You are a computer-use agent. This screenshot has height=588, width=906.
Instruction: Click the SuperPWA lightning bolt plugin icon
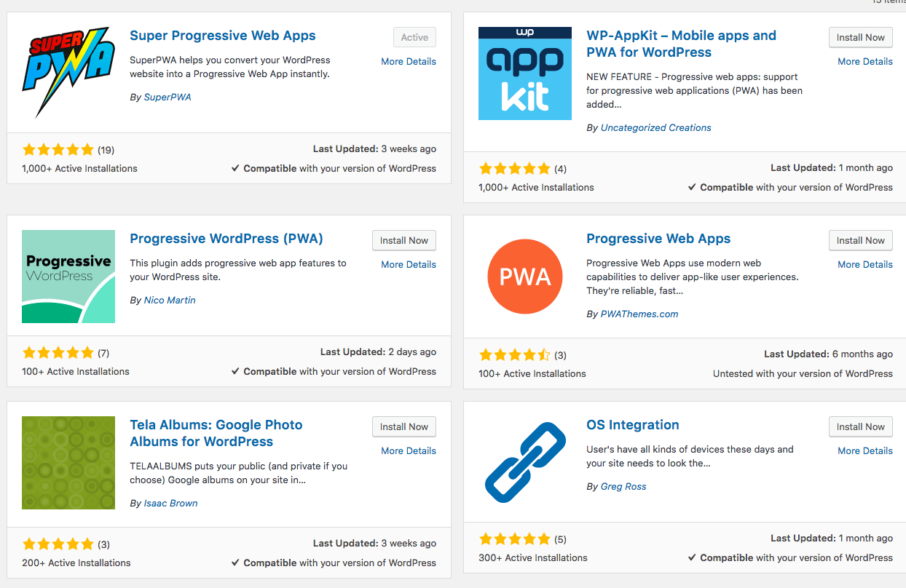68,73
